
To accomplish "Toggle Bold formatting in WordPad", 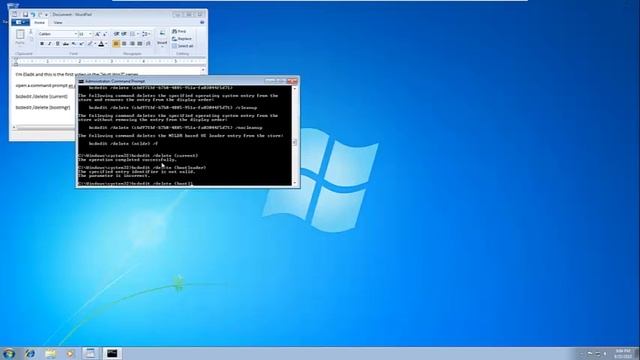I will click(x=42, y=43).
